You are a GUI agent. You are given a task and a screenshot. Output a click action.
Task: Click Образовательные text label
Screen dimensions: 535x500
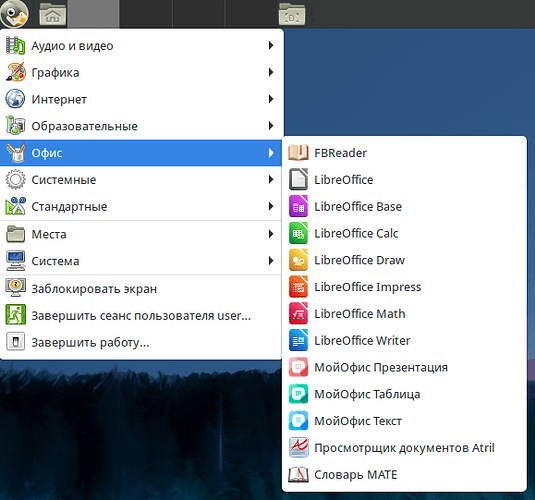point(85,126)
